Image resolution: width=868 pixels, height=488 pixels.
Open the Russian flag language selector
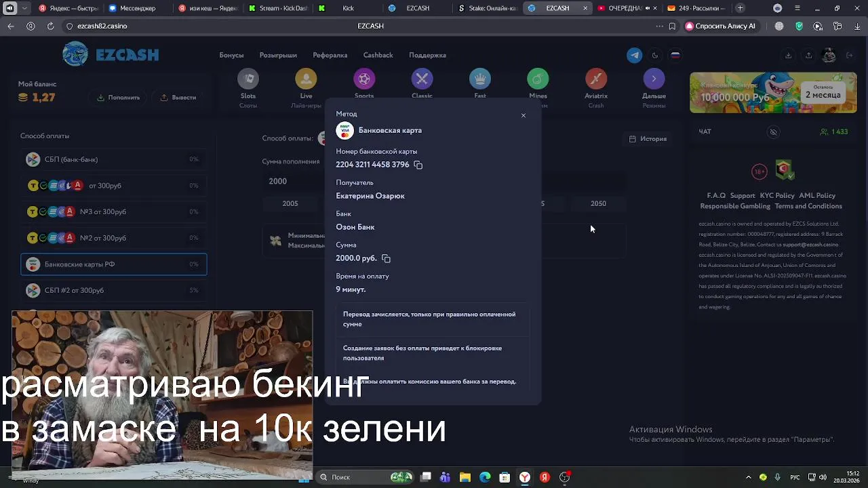(x=675, y=56)
